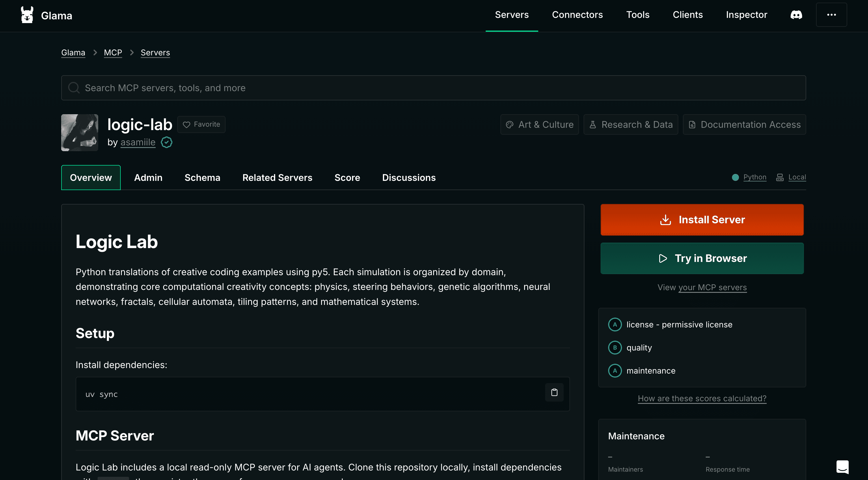Copy the uv sync command

554,393
